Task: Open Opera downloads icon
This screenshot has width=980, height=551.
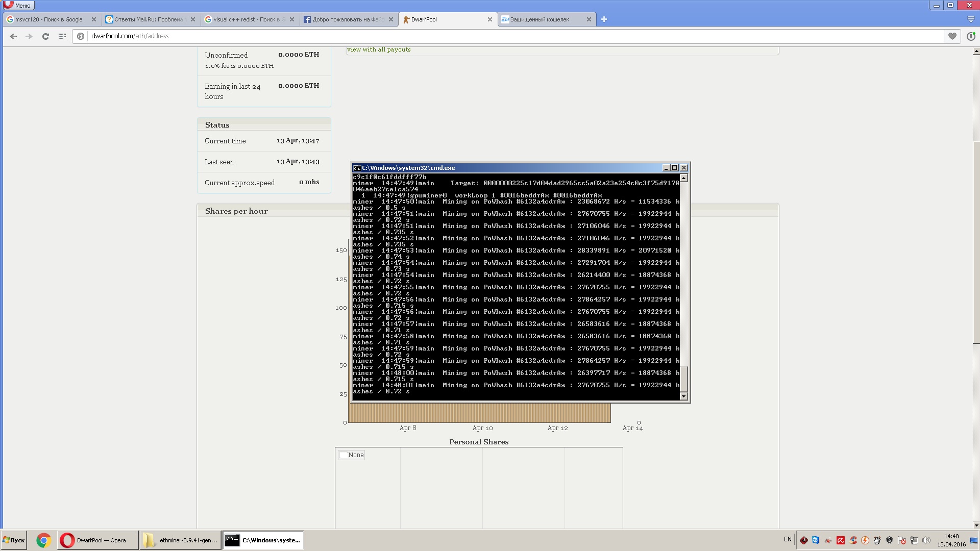Action: [x=971, y=36]
